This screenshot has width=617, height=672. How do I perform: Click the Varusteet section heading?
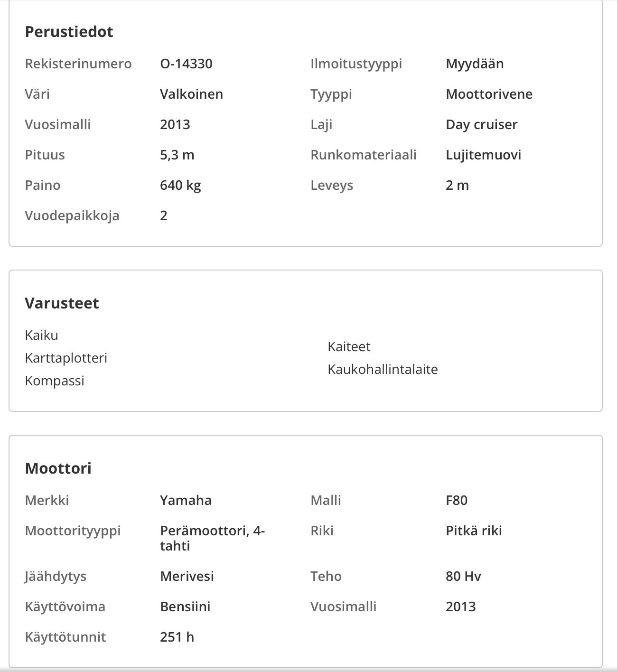point(62,303)
